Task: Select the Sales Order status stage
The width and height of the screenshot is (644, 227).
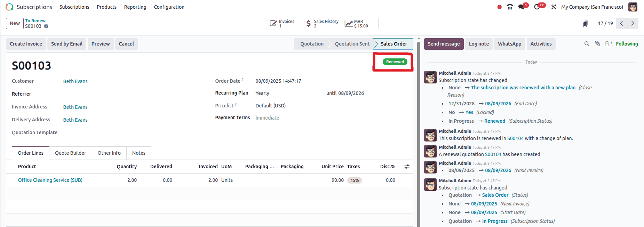Action: click(x=394, y=44)
